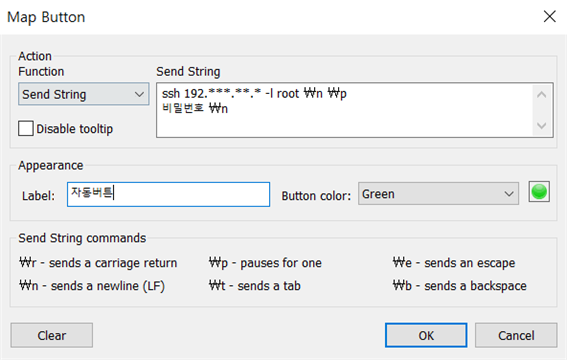
Task: Click the "Send String commands" group heading
Action: [82, 238]
